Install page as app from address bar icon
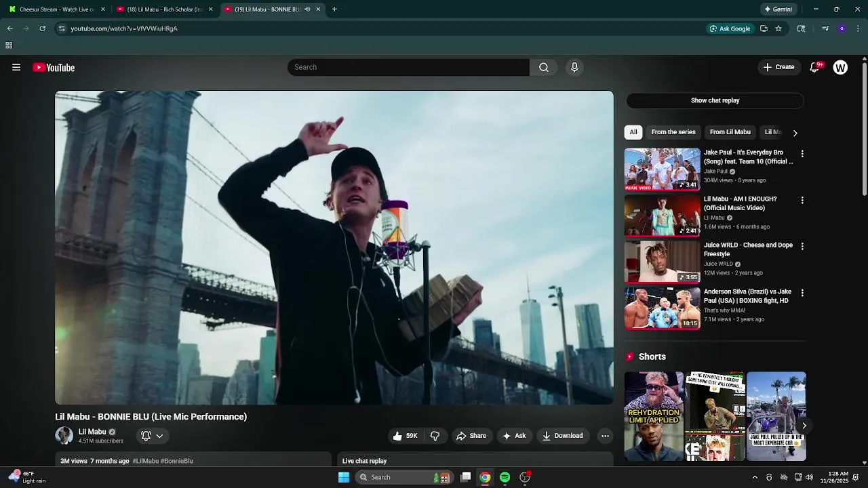Screen dimensions: 868x488 pos(764,28)
